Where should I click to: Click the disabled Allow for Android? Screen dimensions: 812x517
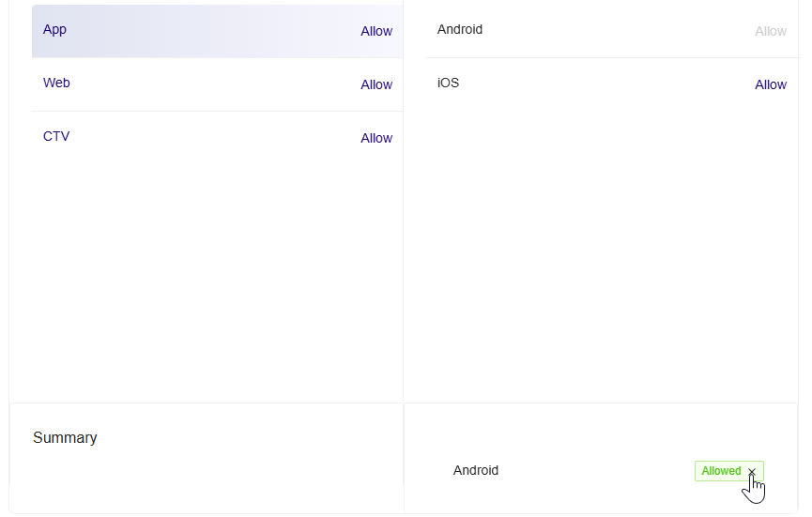point(771,31)
